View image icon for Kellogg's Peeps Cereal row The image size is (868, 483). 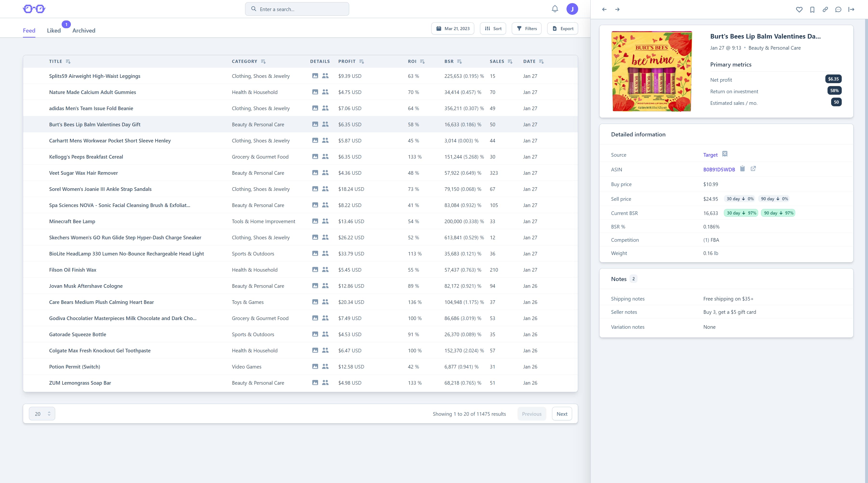[x=315, y=157]
